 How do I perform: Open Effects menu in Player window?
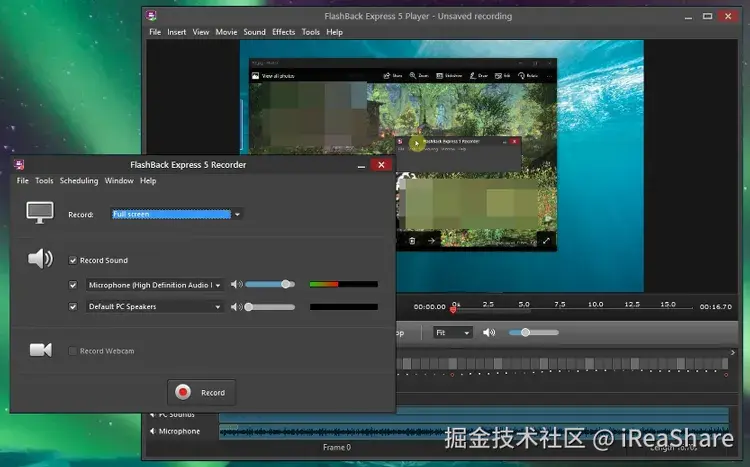pos(284,32)
